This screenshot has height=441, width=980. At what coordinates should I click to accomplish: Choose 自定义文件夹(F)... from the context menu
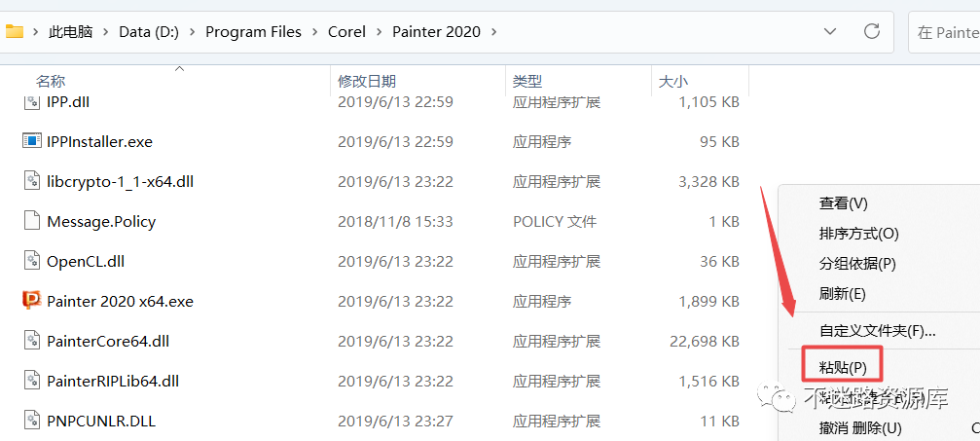pyautogui.click(x=878, y=330)
